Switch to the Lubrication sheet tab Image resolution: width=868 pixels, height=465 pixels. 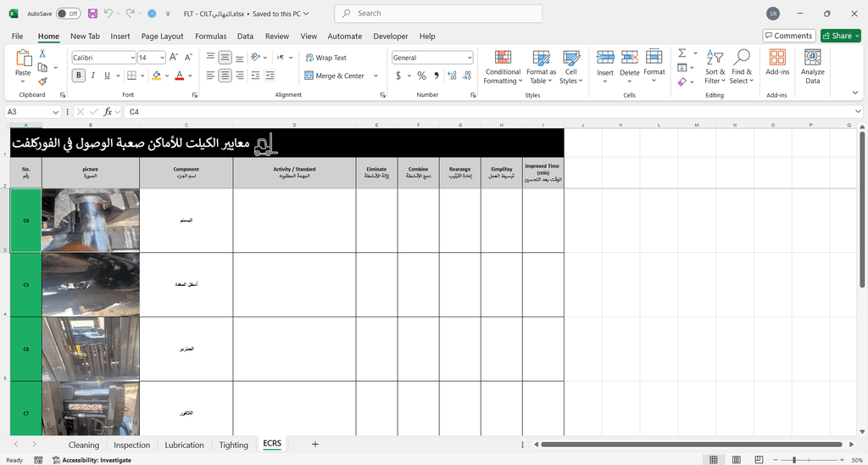tap(184, 445)
